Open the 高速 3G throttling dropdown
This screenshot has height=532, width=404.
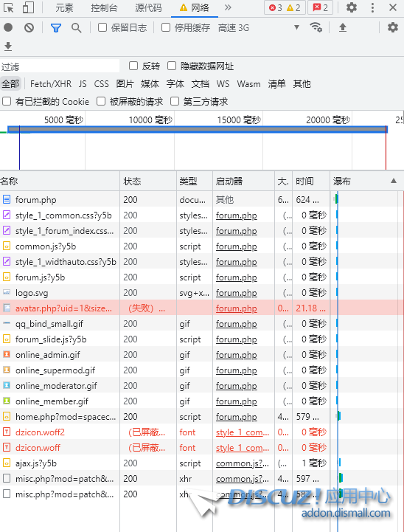[x=259, y=27]
